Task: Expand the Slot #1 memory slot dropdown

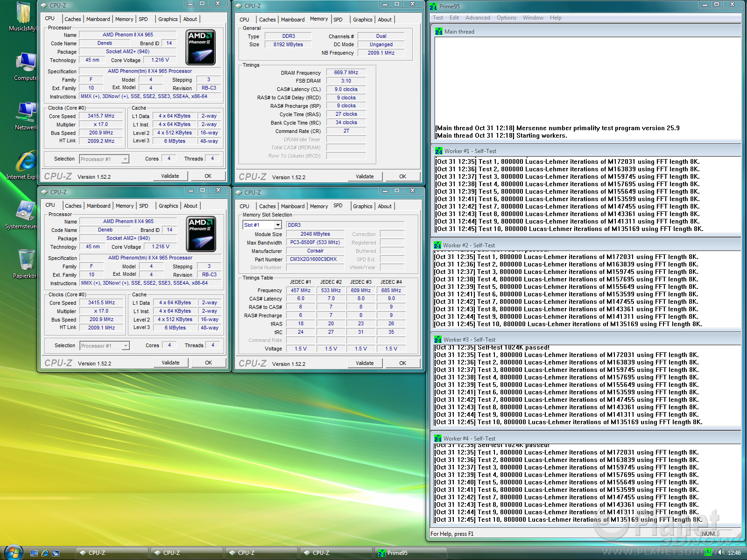Action: click(x=278, y=225)
